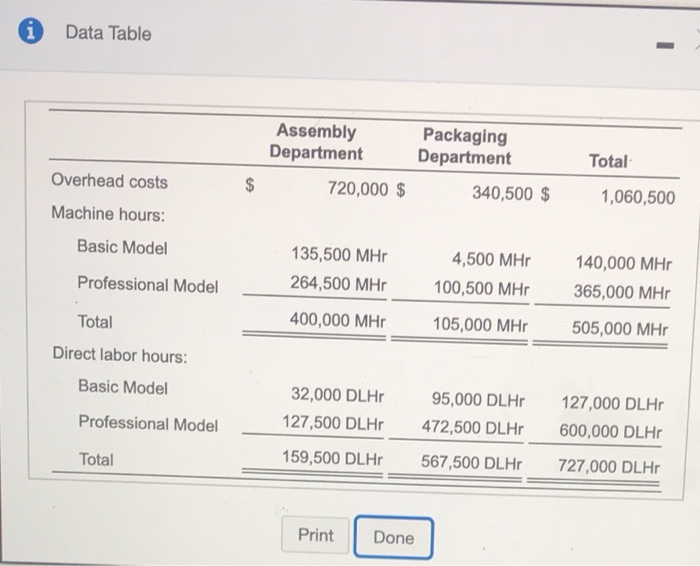Viewport: 700px width, 566px height.
Task: Select the Overhead costs row label
Action: (x=109, y=181)
